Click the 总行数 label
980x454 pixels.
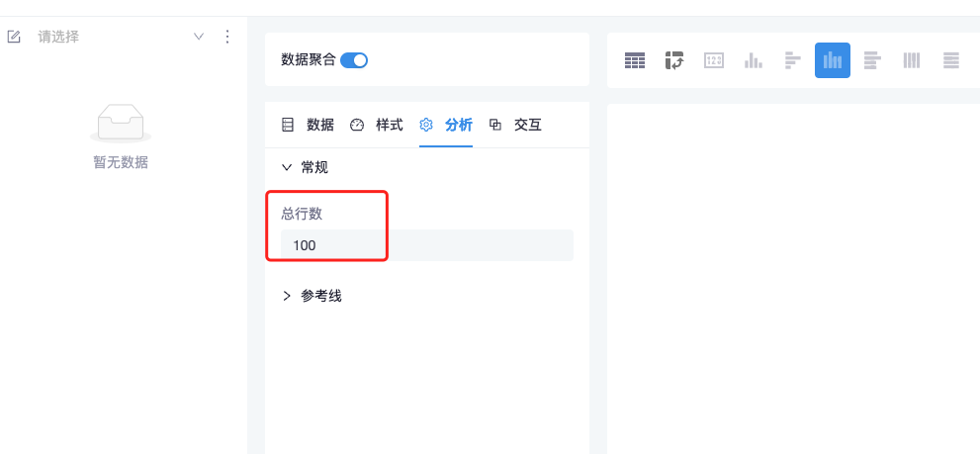click(302, 214)
